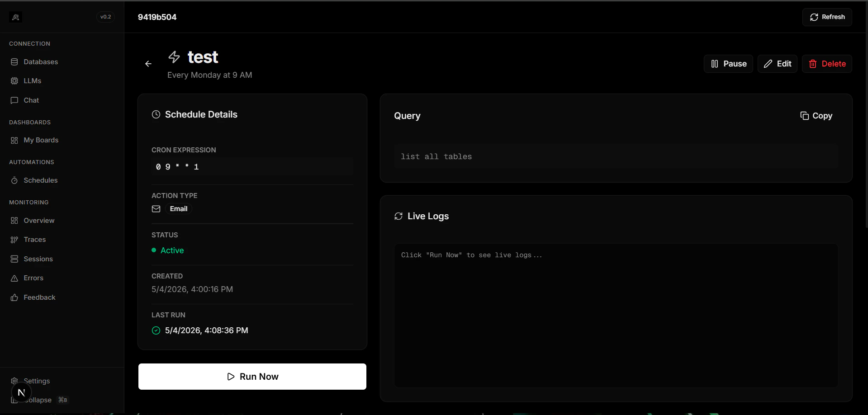Click the Schedule Details clock icon
868x415 pixels.
click(156, 114)
